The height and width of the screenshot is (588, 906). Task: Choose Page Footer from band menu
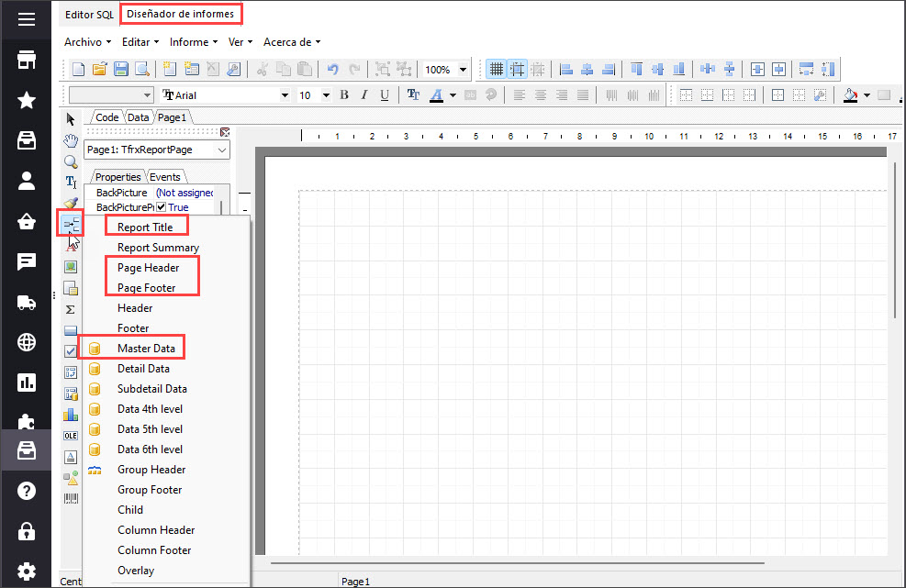pos(146,288)
